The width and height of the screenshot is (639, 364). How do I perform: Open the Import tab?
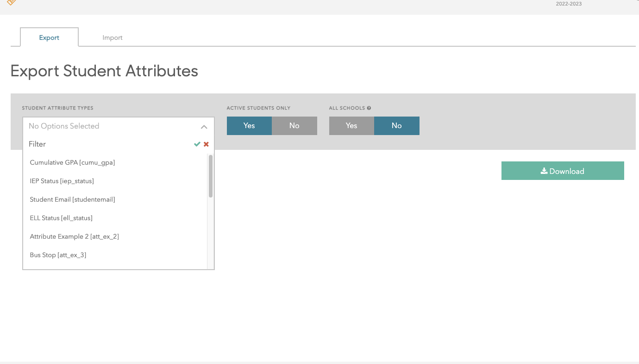coord(113,37)
